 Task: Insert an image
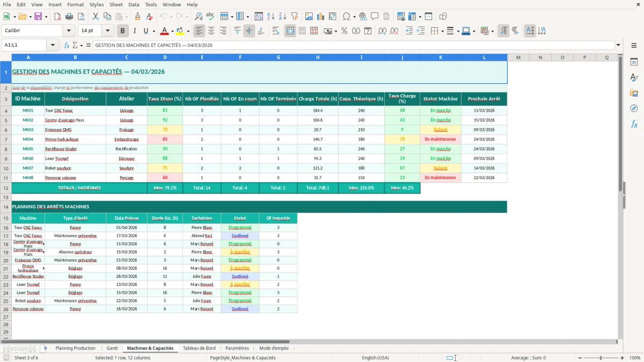point(309,17)
